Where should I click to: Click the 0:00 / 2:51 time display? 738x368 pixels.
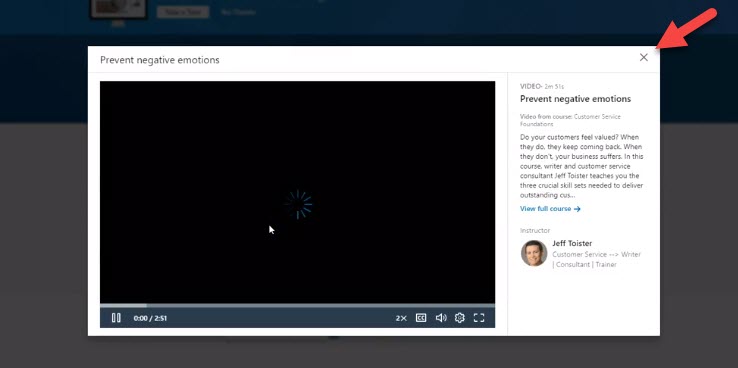(150, 318)
